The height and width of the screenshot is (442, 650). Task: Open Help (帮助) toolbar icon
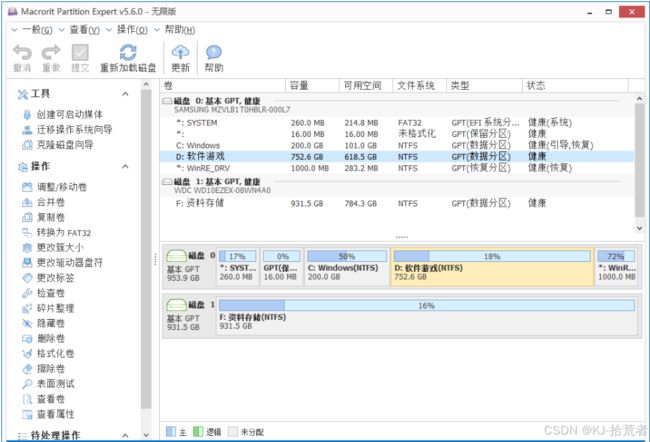pyautogui.click(x=214, y=52)
